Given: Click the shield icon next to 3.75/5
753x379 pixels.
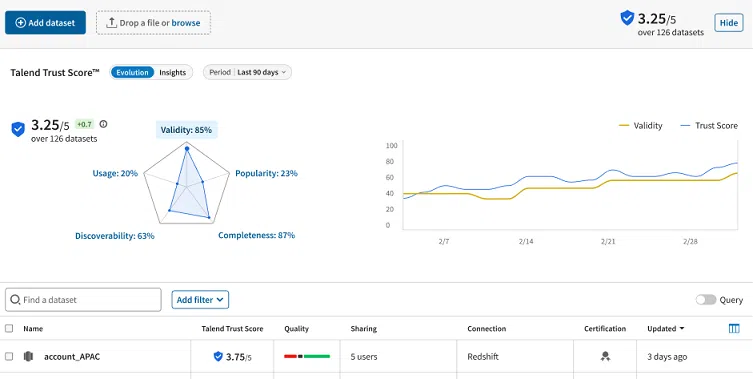Looking at the screenshot, I should coord(218,356).
